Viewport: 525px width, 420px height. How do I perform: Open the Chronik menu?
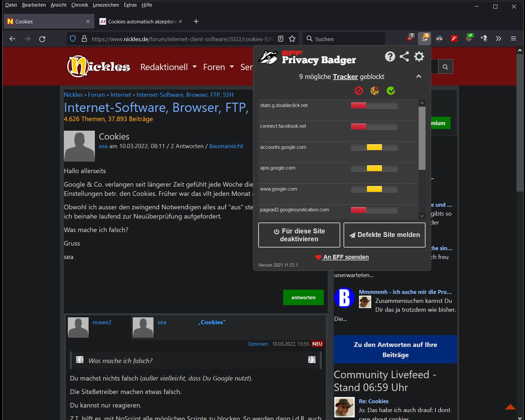80,5
